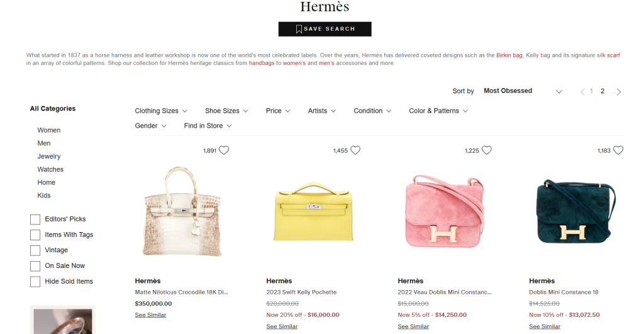Select the Jewelry category
This screenshot has width=644, height=334.
(x=49, y=156)
